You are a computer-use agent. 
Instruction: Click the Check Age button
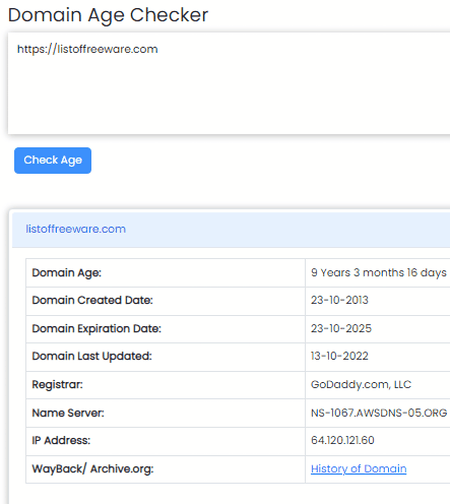click(53, 160)
